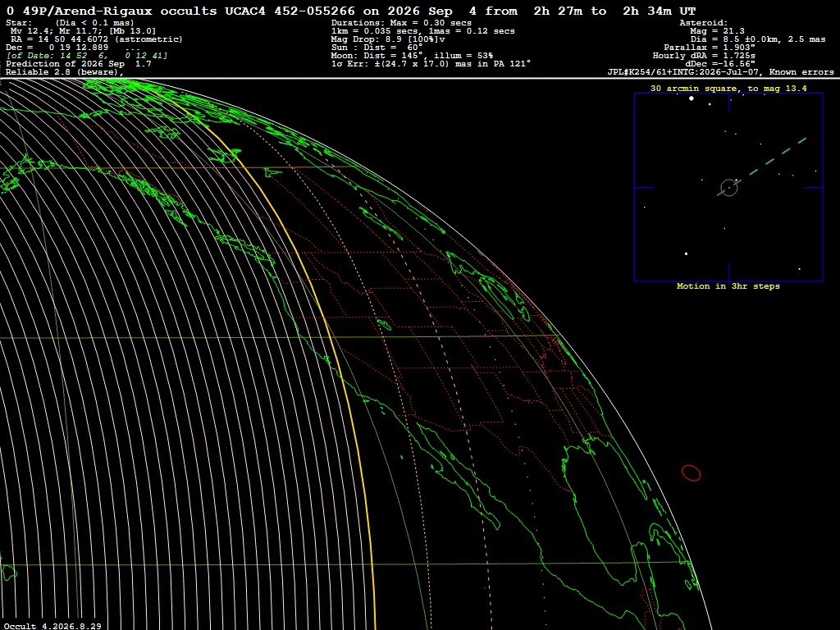Select the '1σ Err' uncertainty line

pos(431,64)
